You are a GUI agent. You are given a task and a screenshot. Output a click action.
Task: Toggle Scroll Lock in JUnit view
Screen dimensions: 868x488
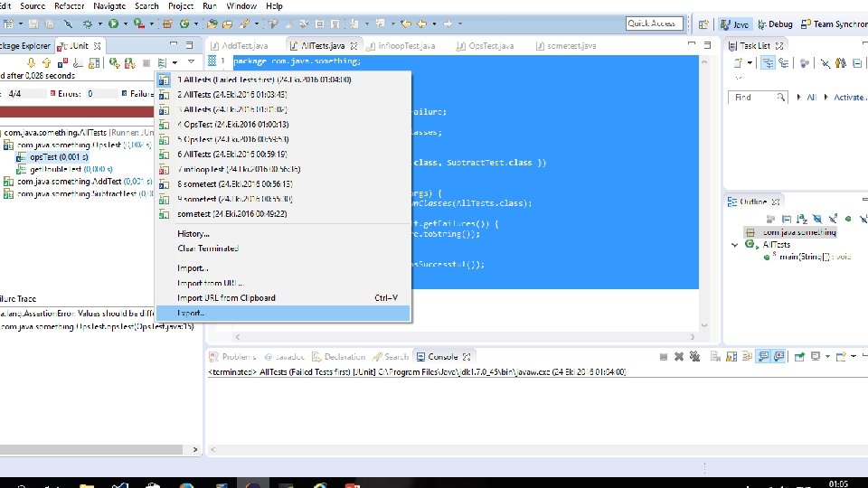(94, 63)
